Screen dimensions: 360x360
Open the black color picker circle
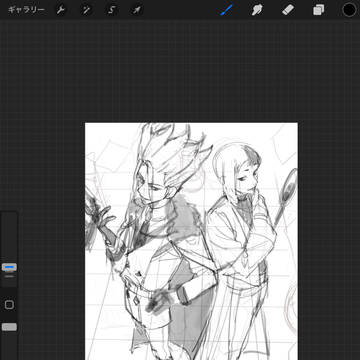click(x=349, y=10)
